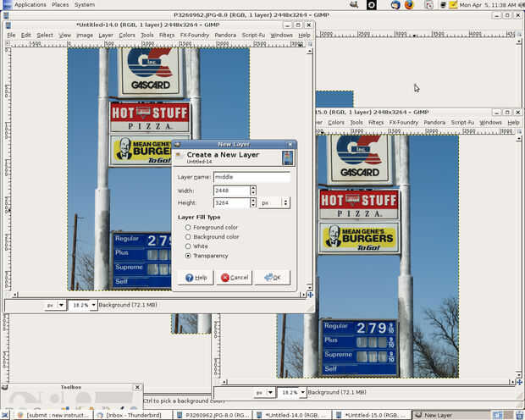Open Image menu in Untitled-14 window
This screenshot has width=525, height=420.
coord(85,35)
